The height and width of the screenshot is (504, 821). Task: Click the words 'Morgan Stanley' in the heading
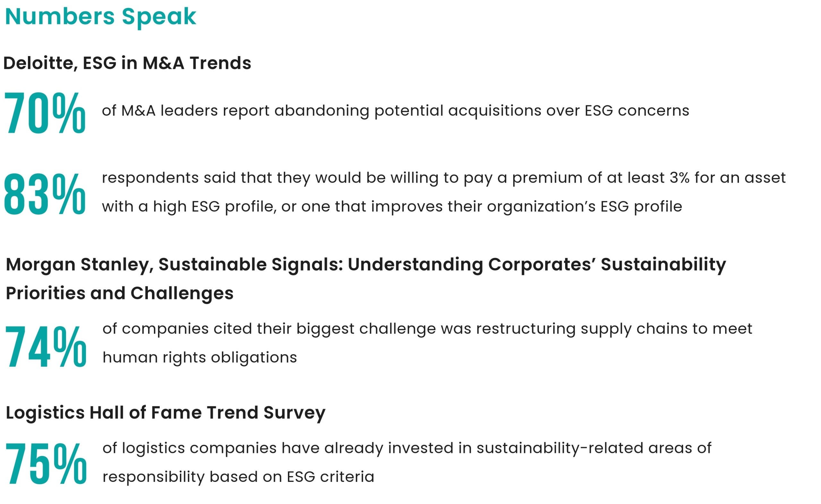pos(80,265)
